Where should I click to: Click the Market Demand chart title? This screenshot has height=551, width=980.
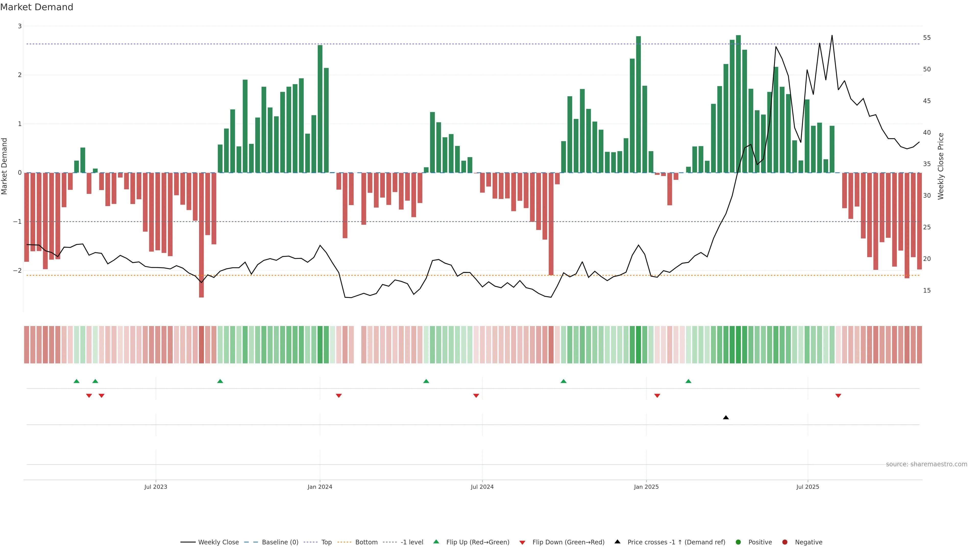click(x=36, y=7)
